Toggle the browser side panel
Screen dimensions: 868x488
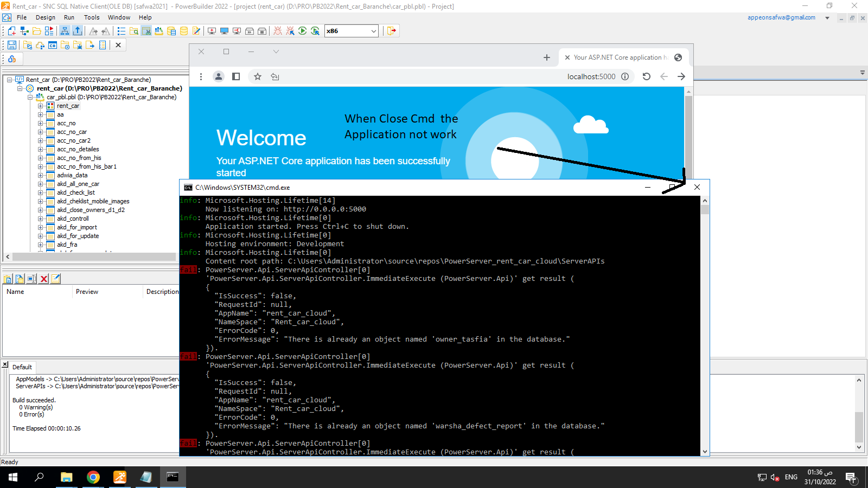(236, 76)
